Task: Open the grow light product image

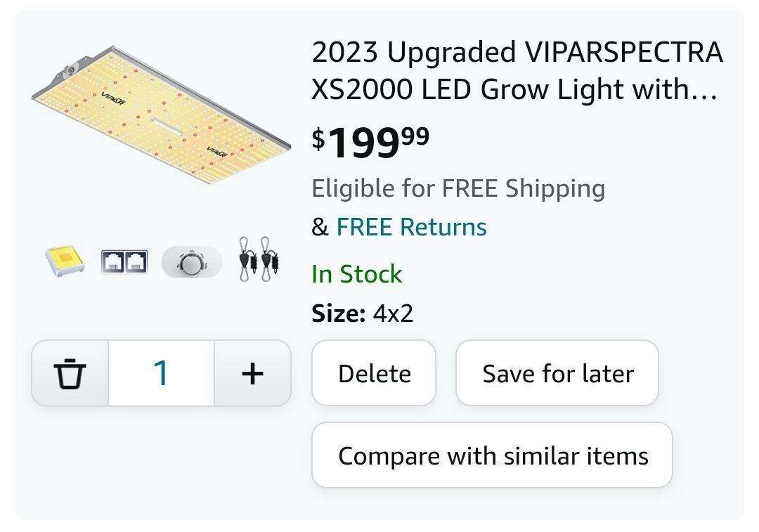Action: click(x=161, y=115)
